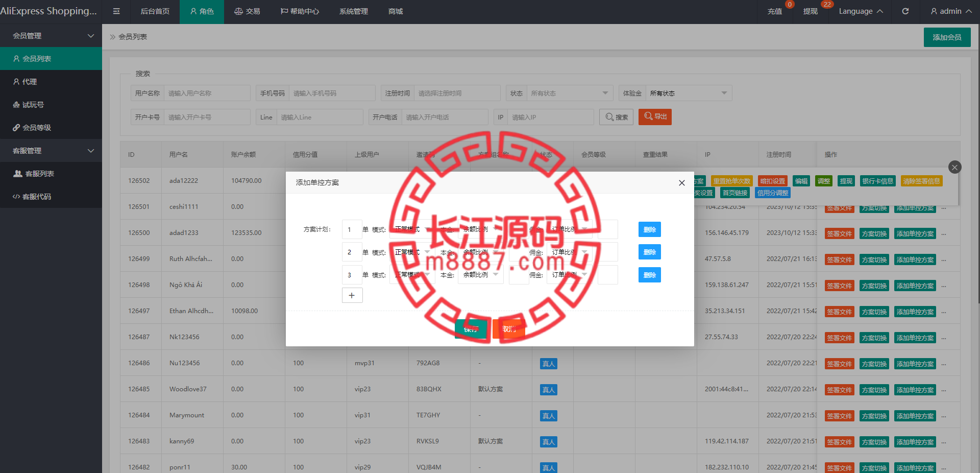The width and height of the screenshot is (980, 473).
Task: Click the 添加会员 button
Action: 947,37
